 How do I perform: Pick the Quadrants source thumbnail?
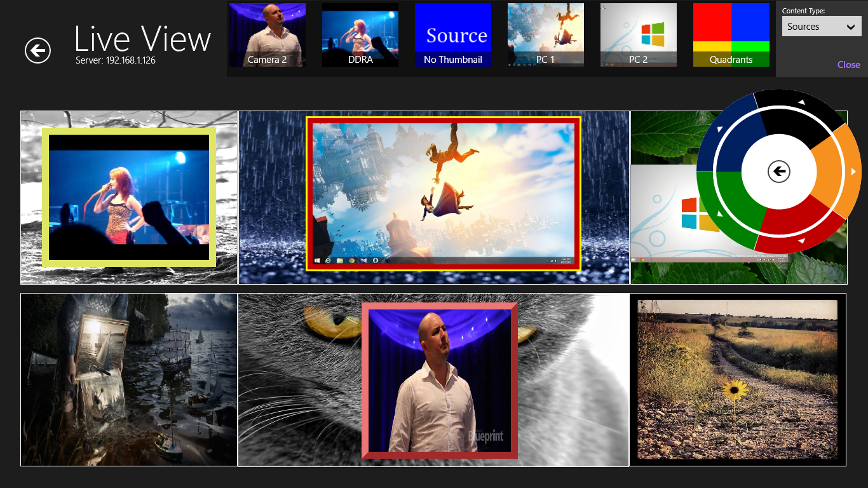point(731,35)
